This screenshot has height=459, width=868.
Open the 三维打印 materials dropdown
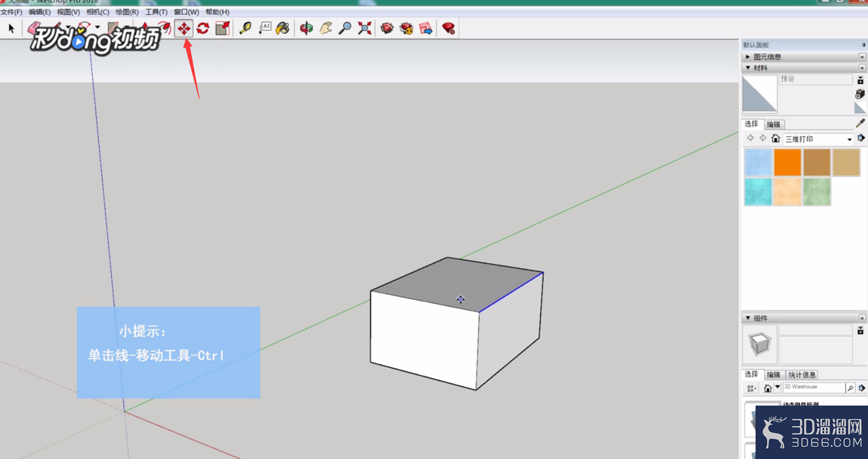click(x=819, y=139)
